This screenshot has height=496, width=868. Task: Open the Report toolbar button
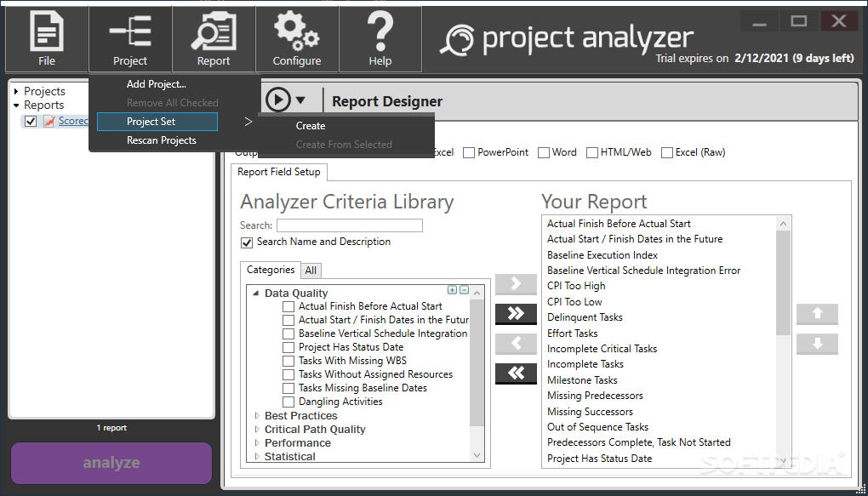point(214,39)
